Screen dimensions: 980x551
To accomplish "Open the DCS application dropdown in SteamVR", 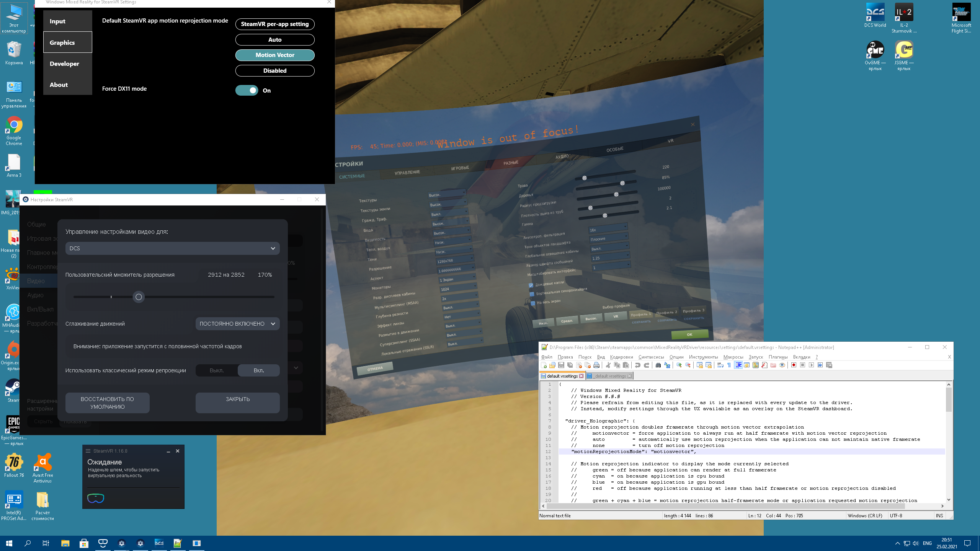I will coord(173,248).
